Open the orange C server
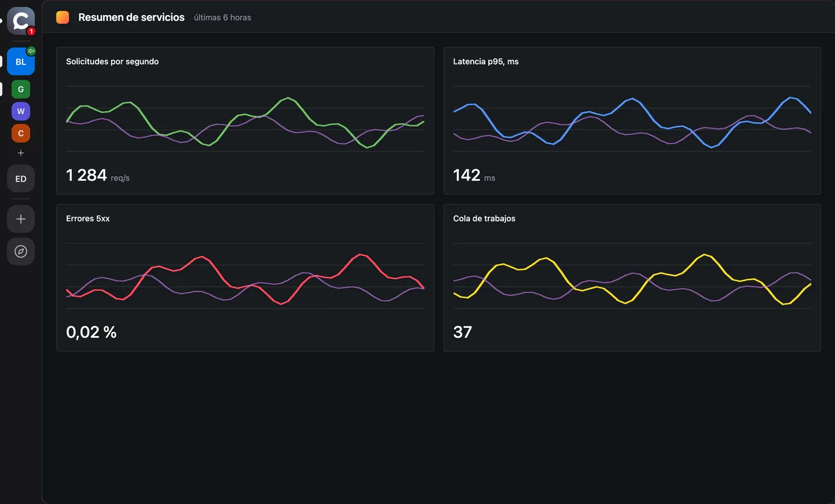The width and height of the screenshot is (835, 504). click(x=21, y=133)
